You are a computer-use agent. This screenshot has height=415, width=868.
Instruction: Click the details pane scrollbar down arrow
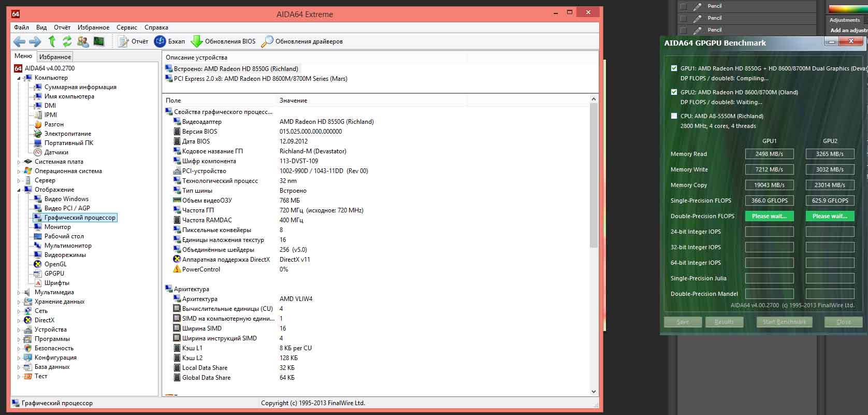(594, 392)
